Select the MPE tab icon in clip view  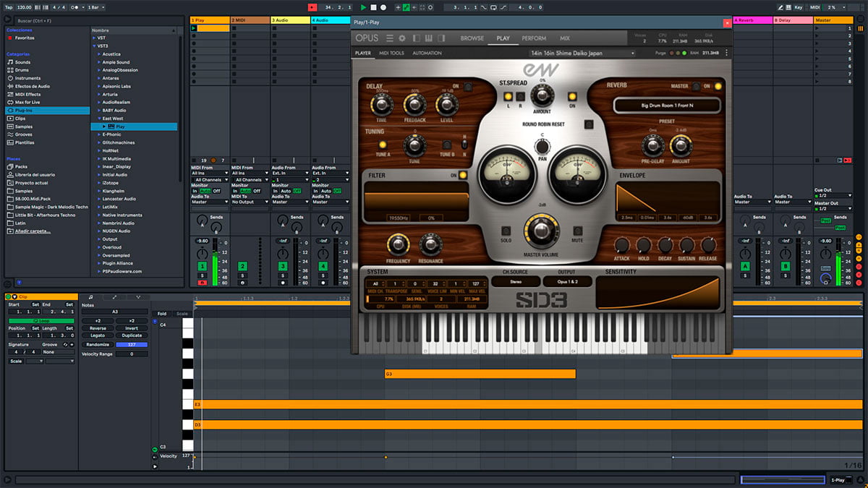[x=138, y=297]
